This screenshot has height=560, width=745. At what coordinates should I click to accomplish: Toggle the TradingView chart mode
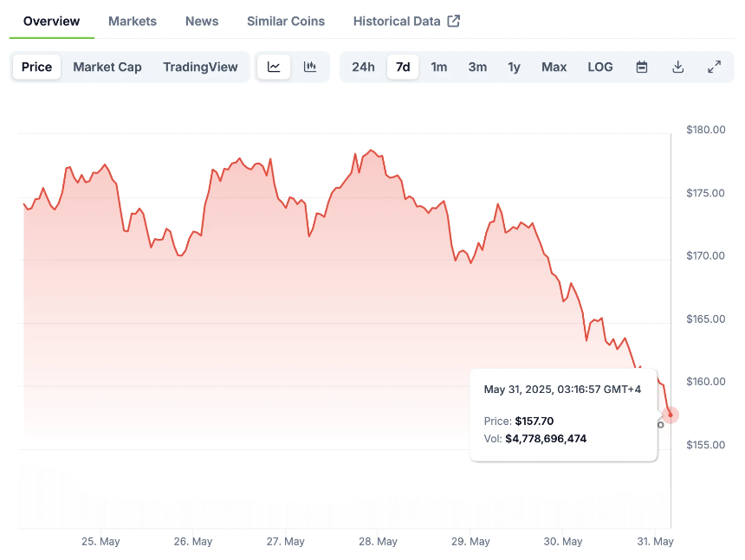click(x=200, y=67)
